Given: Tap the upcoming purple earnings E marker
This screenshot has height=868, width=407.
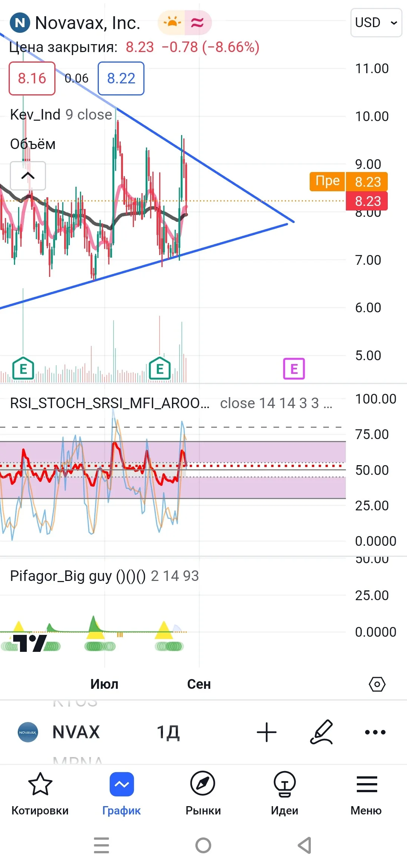Looking at the screenshot, I should coord(294,369).
